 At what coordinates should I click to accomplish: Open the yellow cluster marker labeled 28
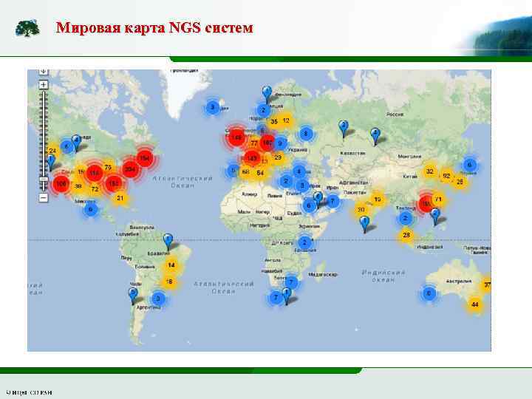pyautogui.click(x=406, y=235)
